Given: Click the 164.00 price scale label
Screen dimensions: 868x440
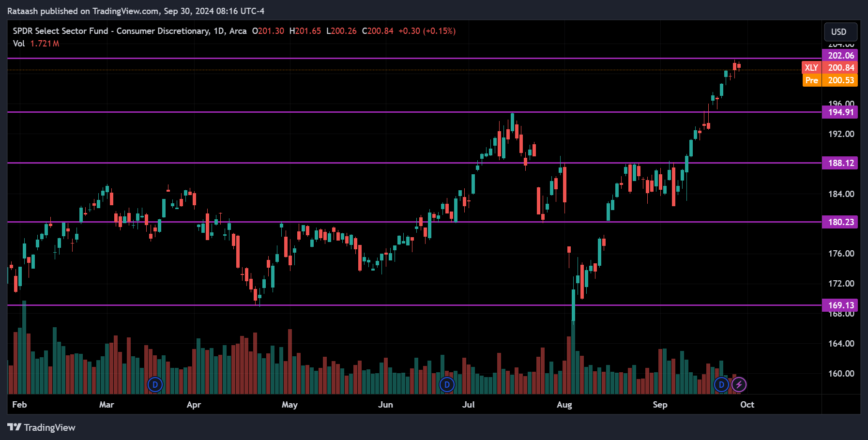Looking at the screenshot, I should [x=841, y=344].
